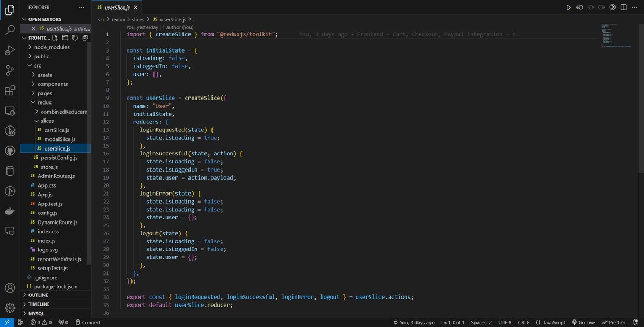Image resolution: width=644 pixels, height=327 pixels.
Task: Open the remote window button in the status bar
Action: (x=6, y=322)
